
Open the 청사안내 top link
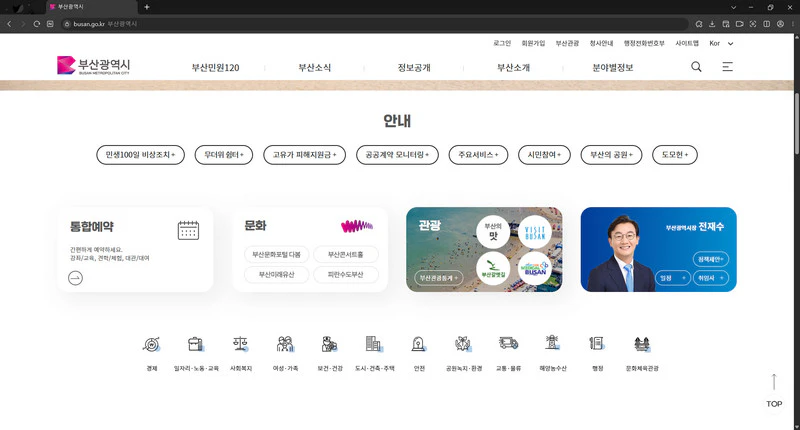(x=602, y=43)
